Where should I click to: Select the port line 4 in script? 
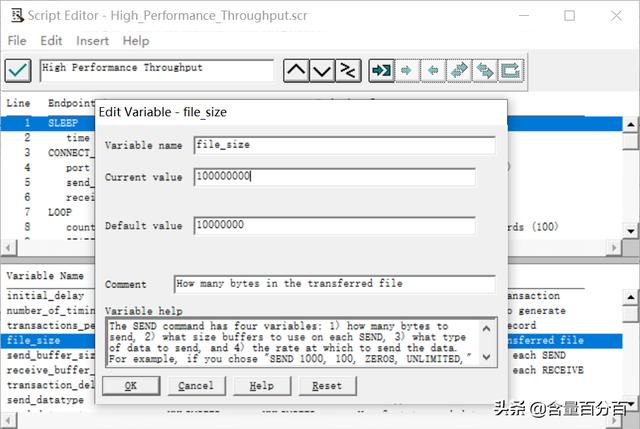pyautogui.click(x=78, y=168)
